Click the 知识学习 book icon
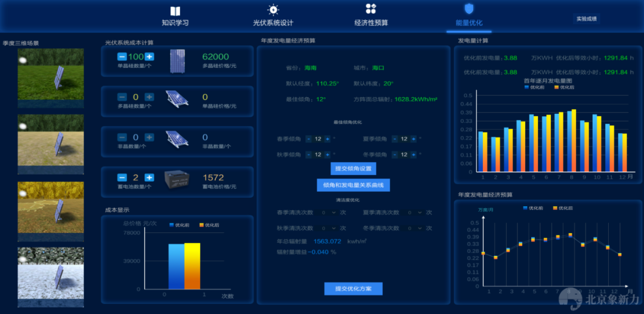 pos(175,11)
